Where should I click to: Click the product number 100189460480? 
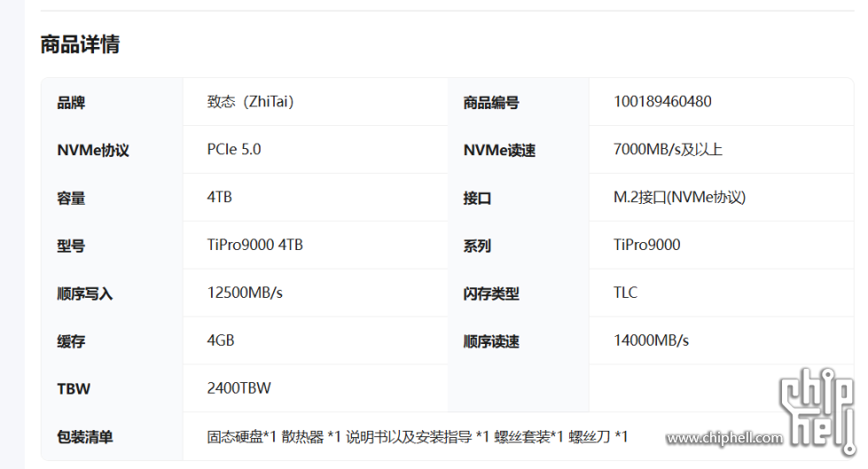point(662,102)
